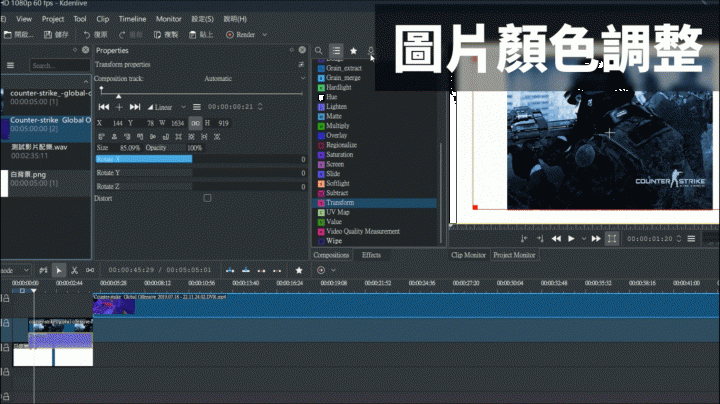Adjust the Rotate Y slider
720x404 pixels.
pos(201,173)
